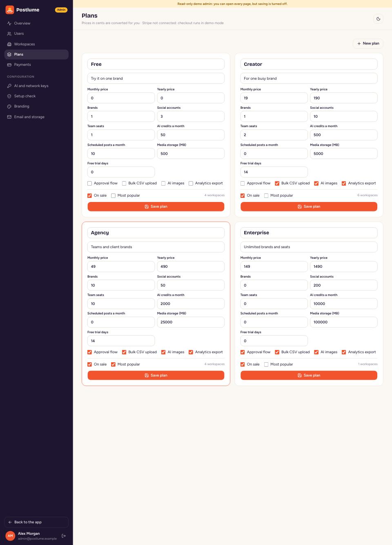Disable Bulk CSV upload on the Creator plan
The width and height of the screenshot is (392, 545).
click(277, 184)
